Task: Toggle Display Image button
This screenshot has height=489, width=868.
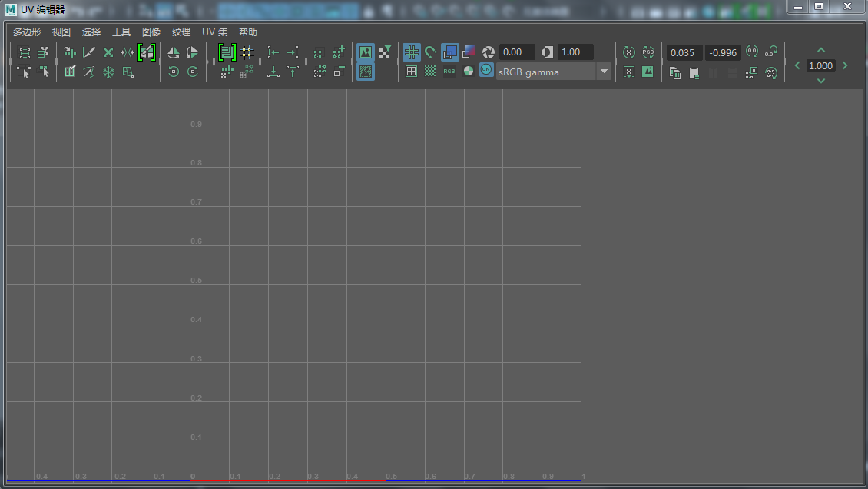Action: pyautogui.click(x=366, y=52)
